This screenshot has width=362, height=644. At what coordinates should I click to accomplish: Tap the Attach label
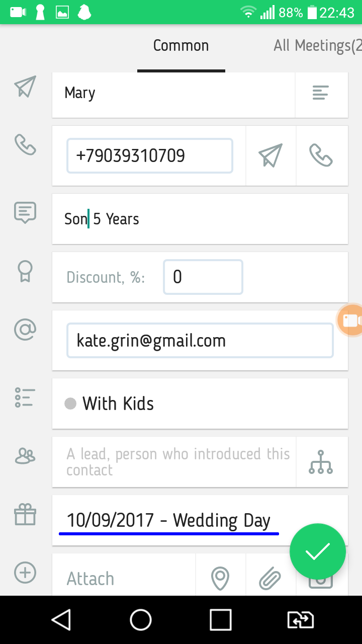point(90,579)
